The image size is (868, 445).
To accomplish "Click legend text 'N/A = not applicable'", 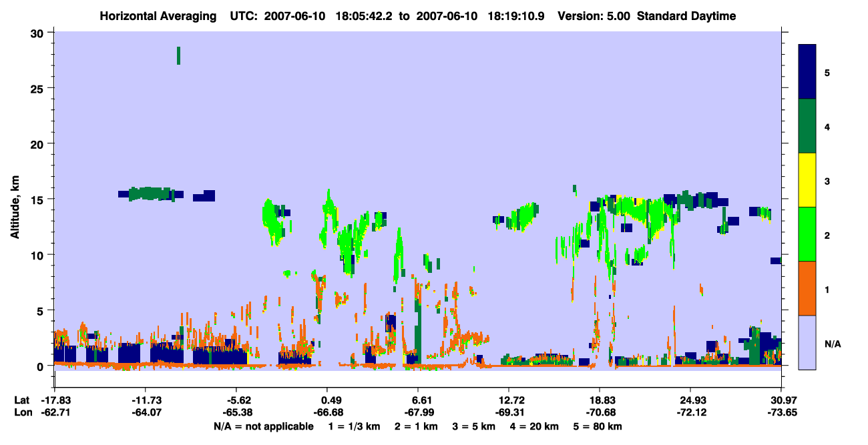I will [x=263, y=426].
